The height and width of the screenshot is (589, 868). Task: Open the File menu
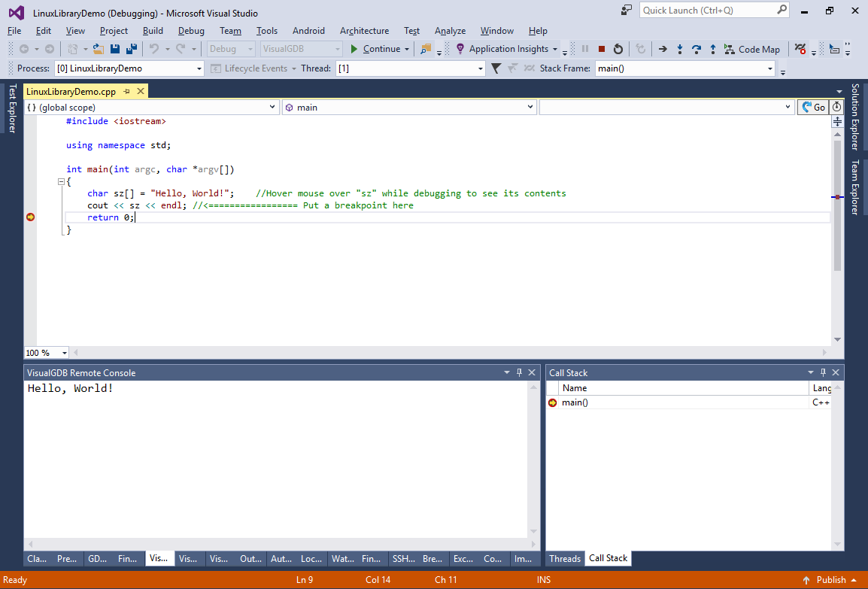point(14,30)
